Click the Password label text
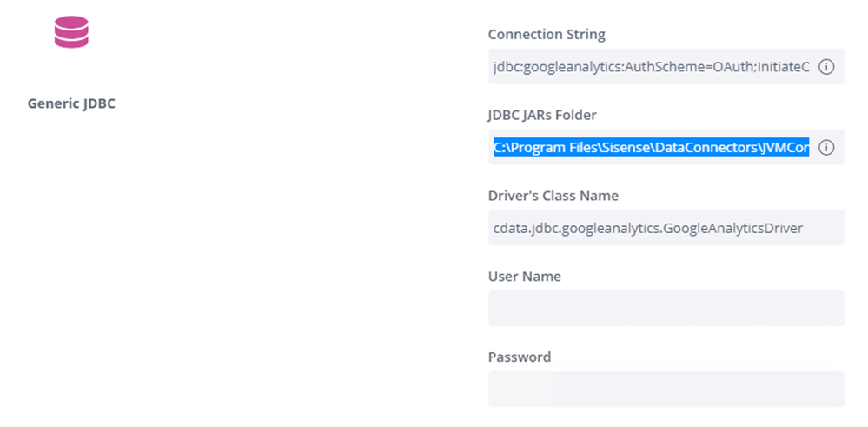Screen dimensions: 868x427 [519, 357]
